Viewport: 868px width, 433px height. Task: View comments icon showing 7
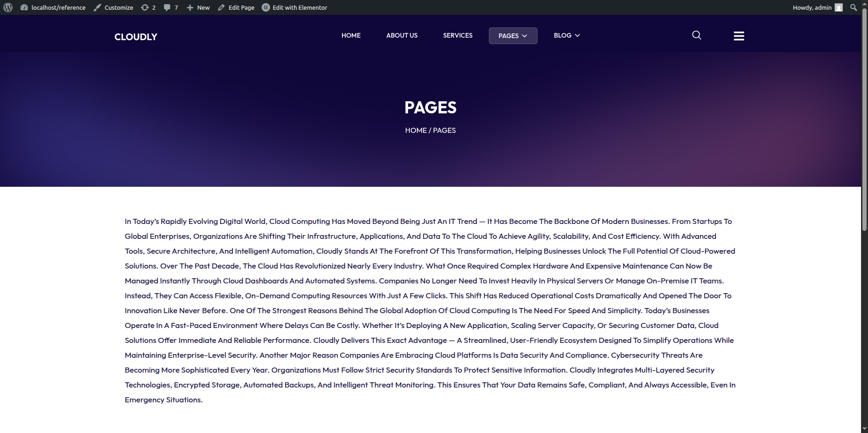click(171, 7)
